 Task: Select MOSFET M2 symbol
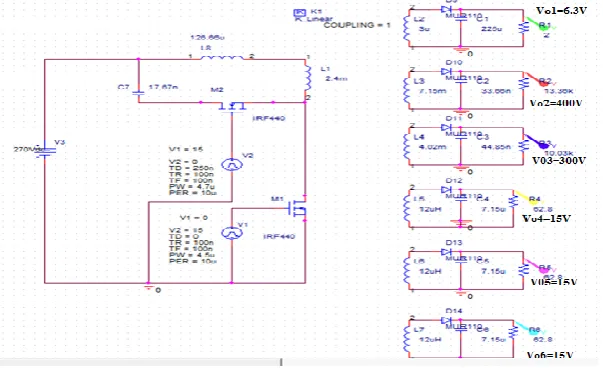pos(232,106)
